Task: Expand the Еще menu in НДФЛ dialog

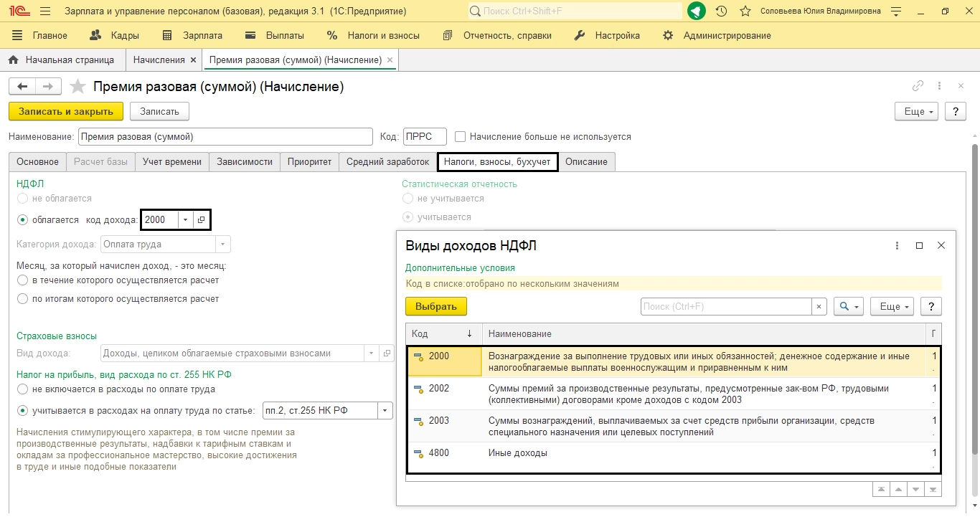Action: pos(891,307)
